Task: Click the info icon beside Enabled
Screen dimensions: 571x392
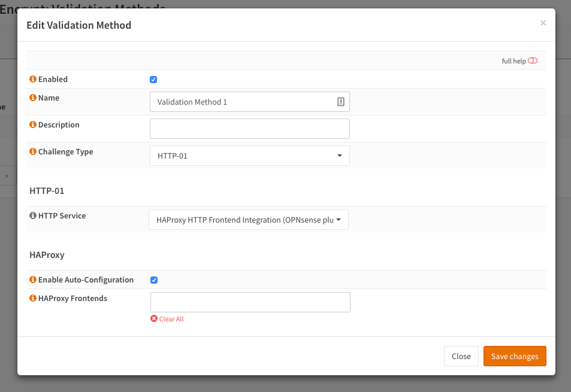Action: point(33,80)
